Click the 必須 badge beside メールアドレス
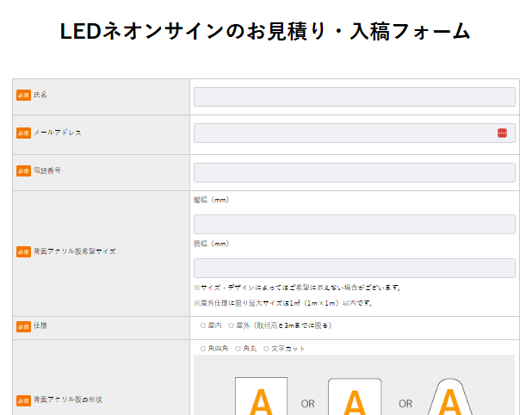The width and height of the screenshot is (532, 415). pos(23,133)
